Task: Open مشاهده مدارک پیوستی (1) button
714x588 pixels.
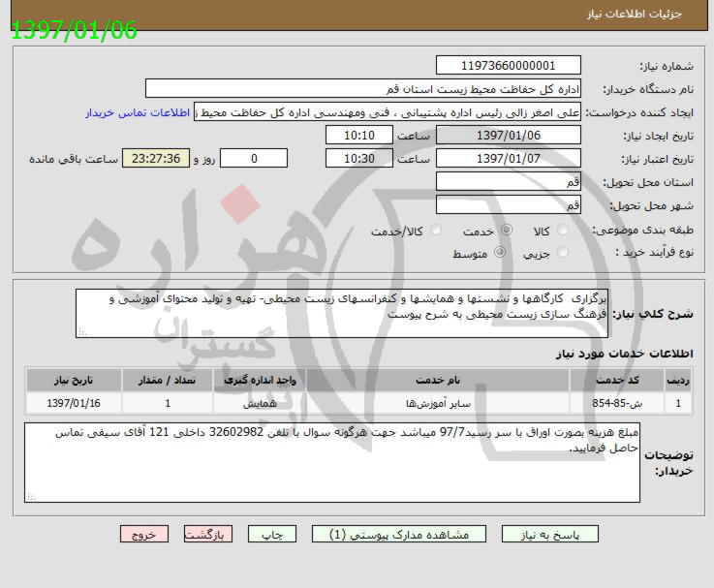Action: tap(399, 535)
